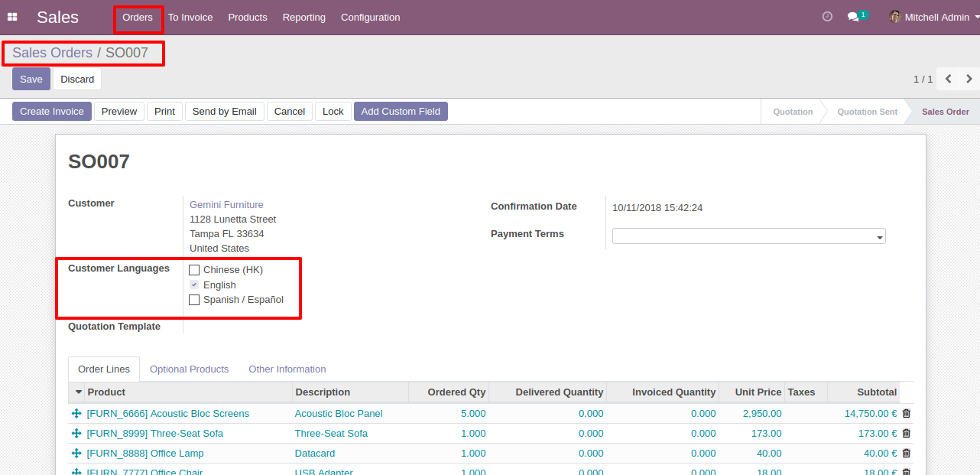
Task: Enable the Spanish / Español checkbox
Action: tap(194, 300)
